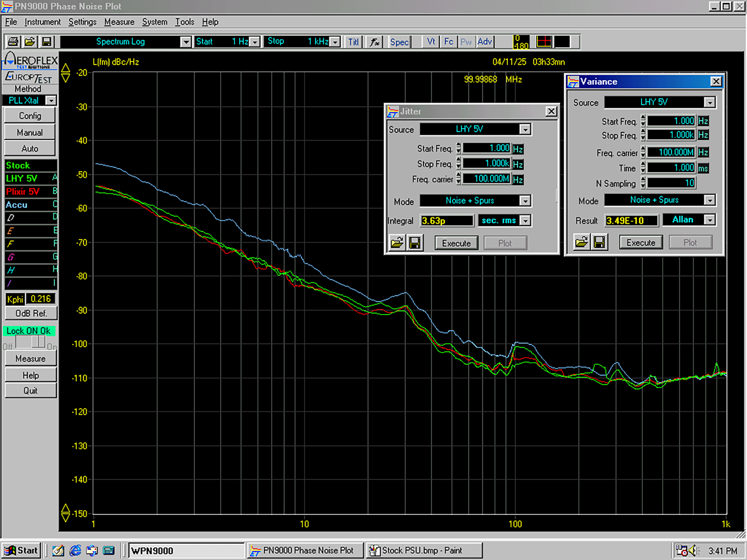Click the notepad quick launch icon
Viewport: 747px width, 560px height.
tap(58, 550)
